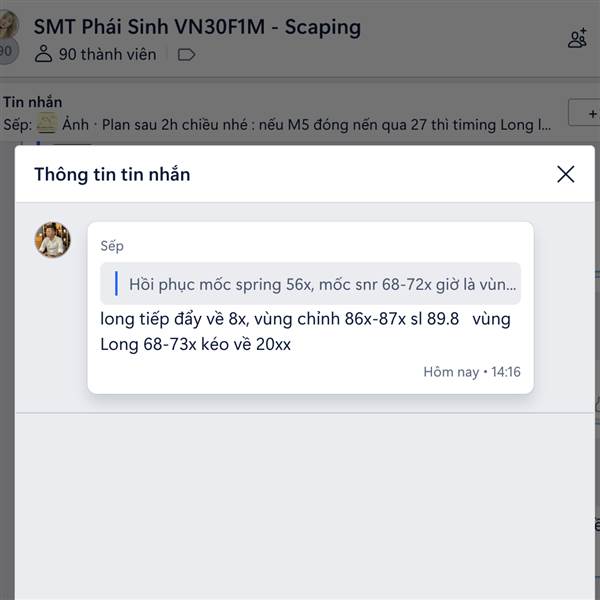Expand the pinned messages plus button
Screen dimensions: 600x600
point(584,113)
